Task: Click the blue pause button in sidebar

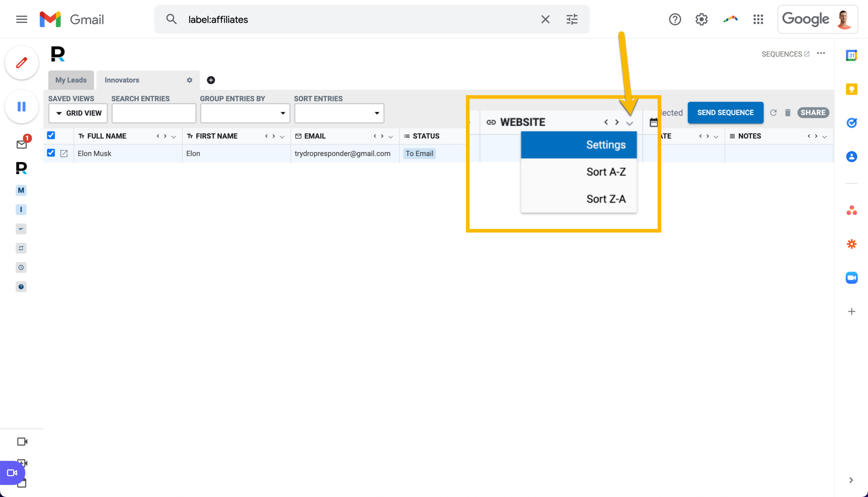Action: (x=21, y=106)
